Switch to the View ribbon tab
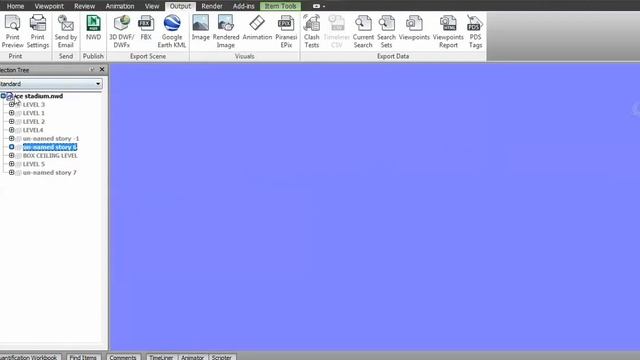 [x=152, y=6]
